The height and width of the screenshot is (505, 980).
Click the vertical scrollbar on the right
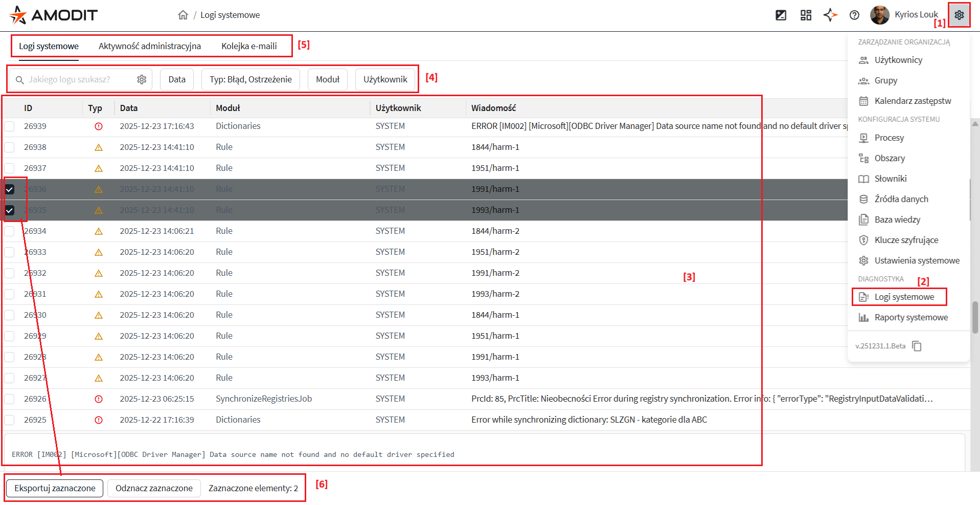[975, 317]
